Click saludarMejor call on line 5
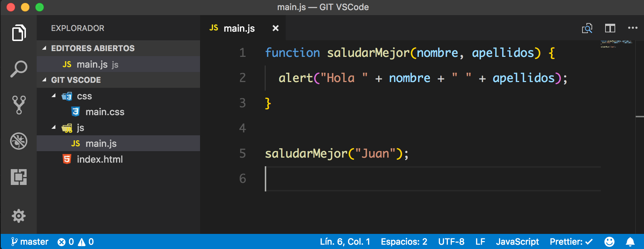 (x=306, y=154)
